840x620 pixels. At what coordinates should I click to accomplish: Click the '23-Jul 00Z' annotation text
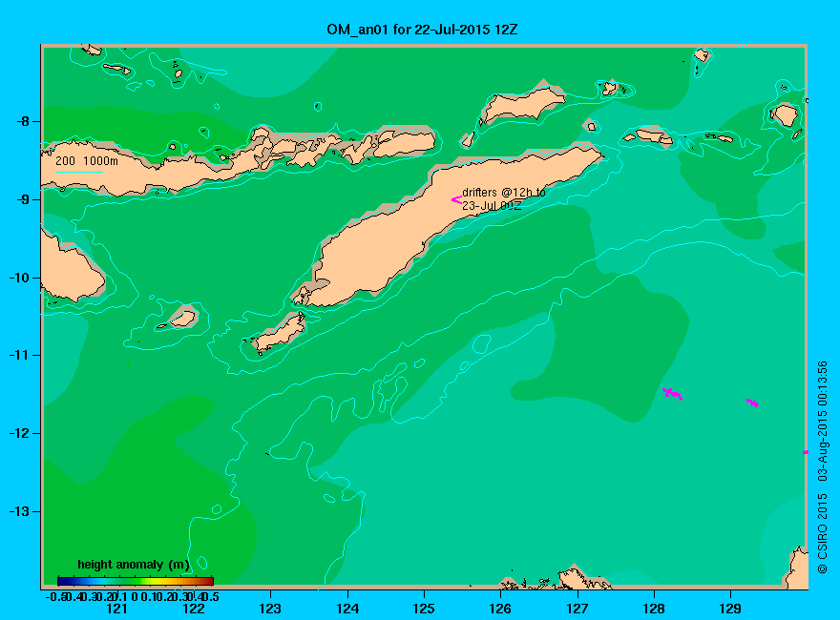(492, 206)
